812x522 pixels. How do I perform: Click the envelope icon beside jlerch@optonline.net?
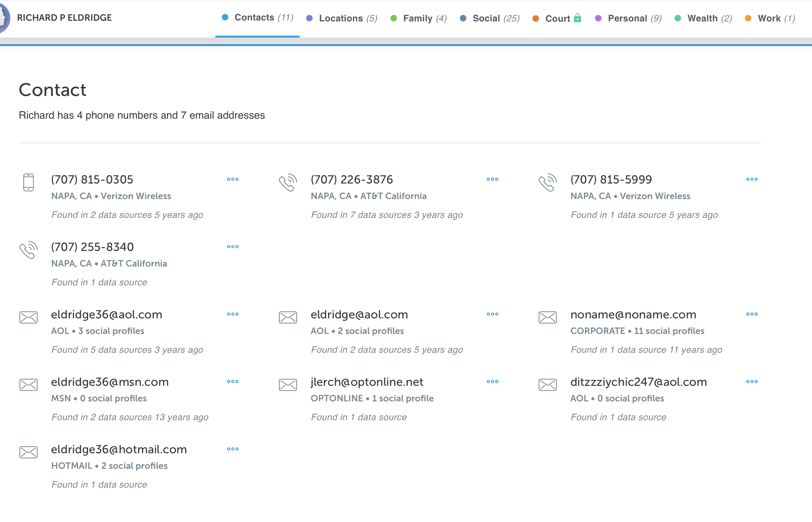[288, 385]
